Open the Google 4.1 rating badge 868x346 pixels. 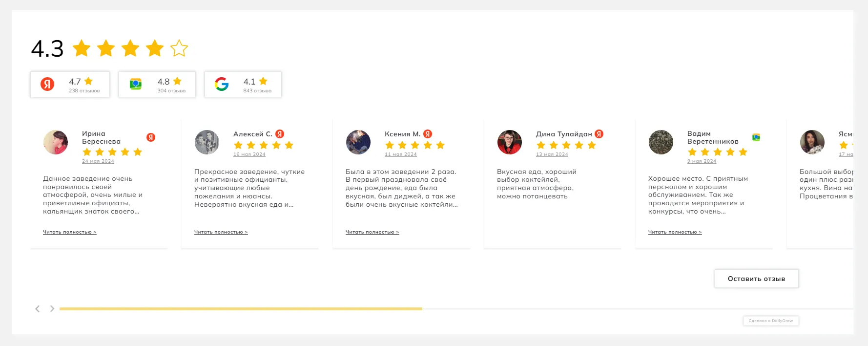[243, 84]
